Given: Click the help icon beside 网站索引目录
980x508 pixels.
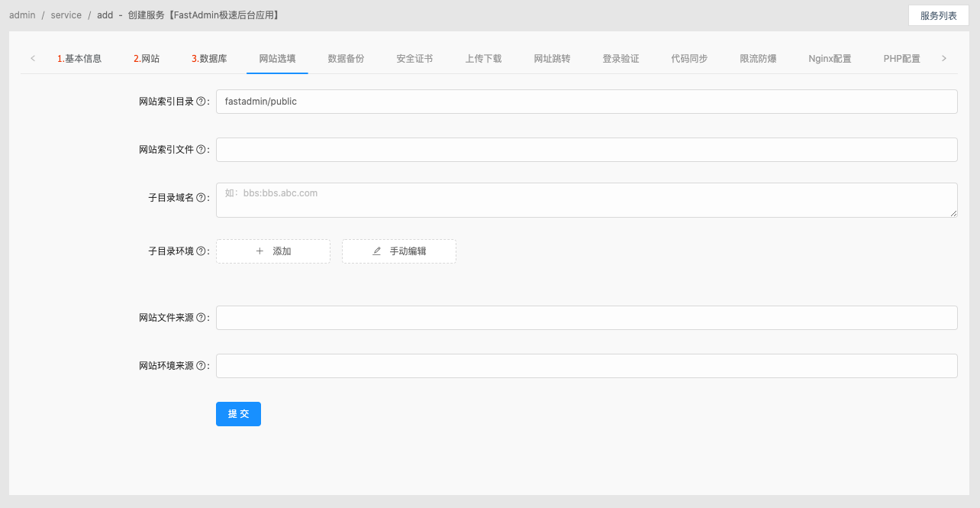Looking at the screenshot, I should 203,100.
